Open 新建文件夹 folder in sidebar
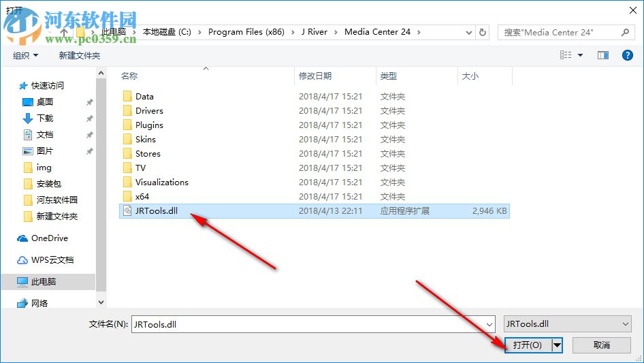 57,217
